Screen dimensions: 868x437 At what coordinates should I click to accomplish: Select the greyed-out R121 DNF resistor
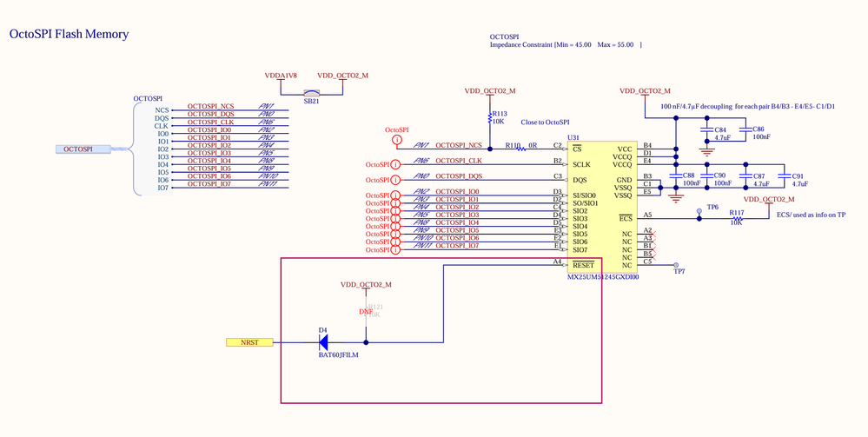click(367, 311)
